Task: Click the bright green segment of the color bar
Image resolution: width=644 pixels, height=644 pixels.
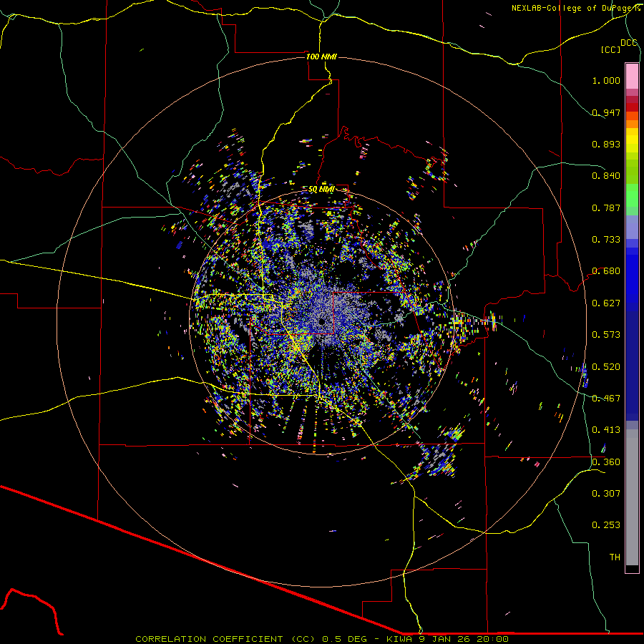Action: [x=632, y=195]
